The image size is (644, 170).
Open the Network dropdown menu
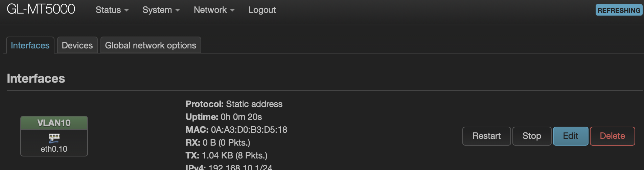pyautogui.click(x=214, y=10)
